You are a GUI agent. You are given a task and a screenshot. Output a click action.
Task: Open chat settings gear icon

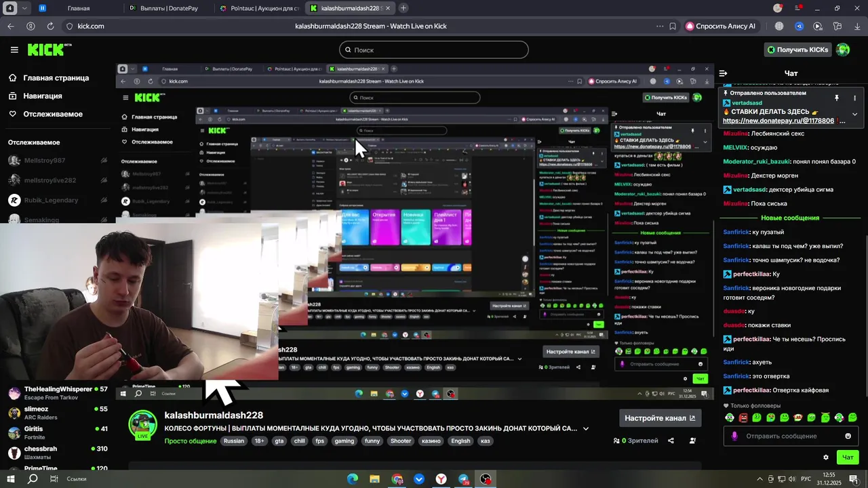pyautogui.click(x=825, y=457)
